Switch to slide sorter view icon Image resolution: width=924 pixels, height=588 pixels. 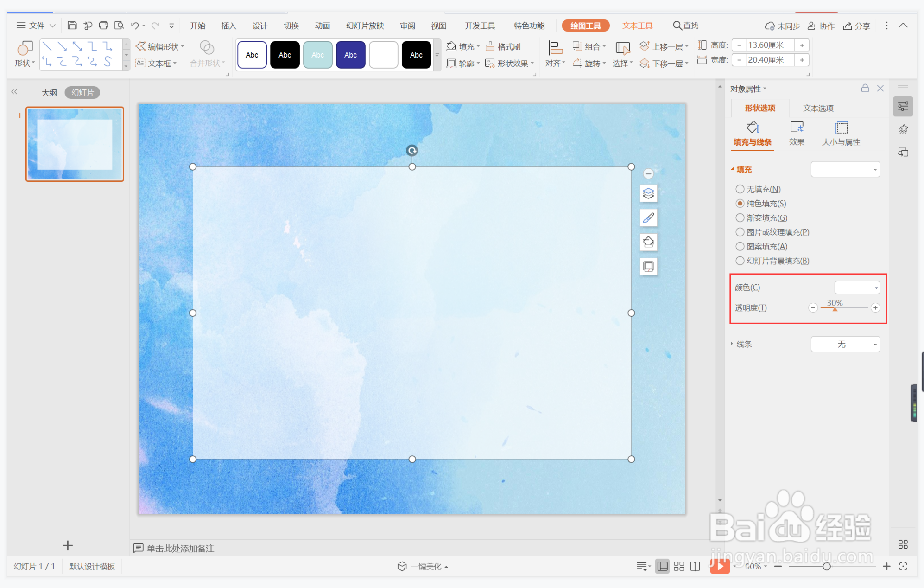679,566
